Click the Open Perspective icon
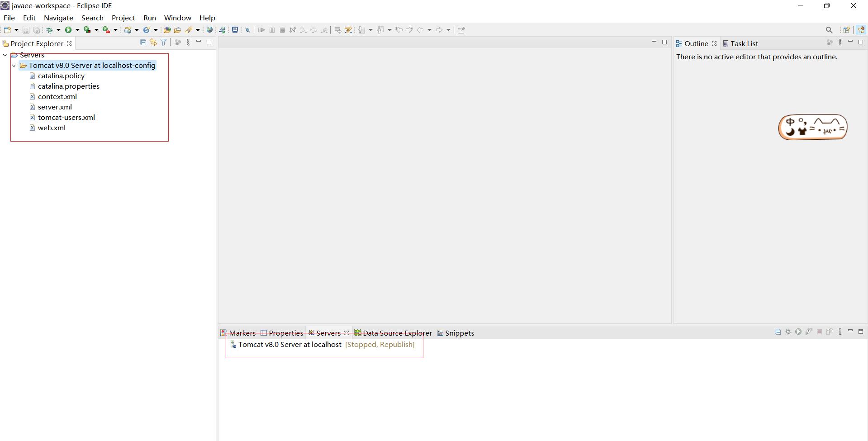Screen dimensions: 868x441 click(x=846, y=30)
